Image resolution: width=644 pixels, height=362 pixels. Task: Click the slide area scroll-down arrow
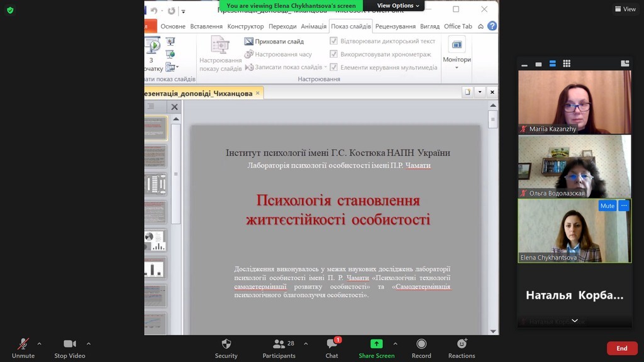493,331
